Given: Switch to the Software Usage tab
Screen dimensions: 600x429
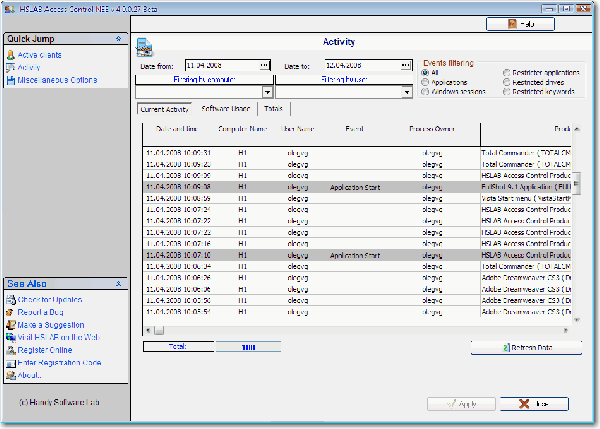Looking at the screenshot, I should [x=226, y=108].
